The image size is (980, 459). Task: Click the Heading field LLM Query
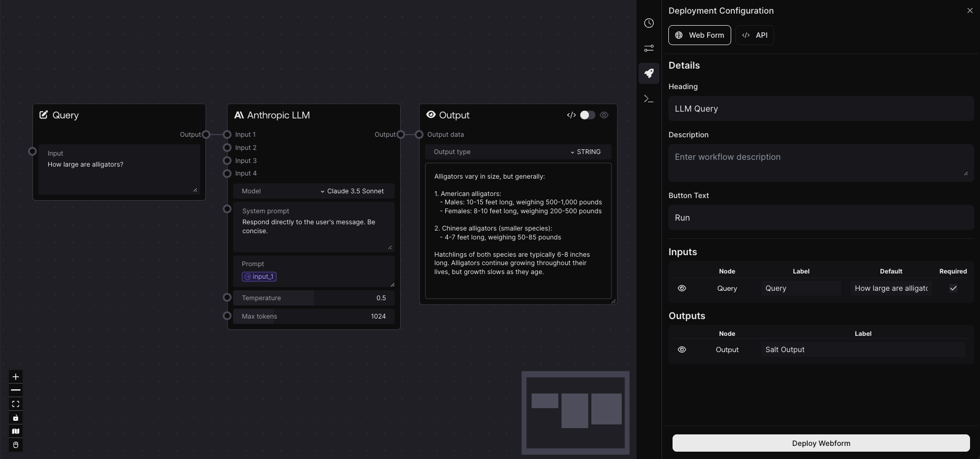pos(821,108)
